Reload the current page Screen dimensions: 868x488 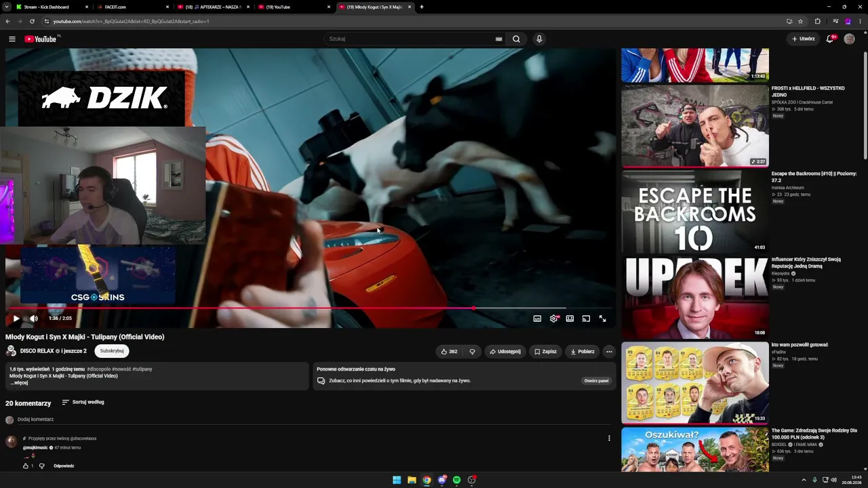[32, 21]
